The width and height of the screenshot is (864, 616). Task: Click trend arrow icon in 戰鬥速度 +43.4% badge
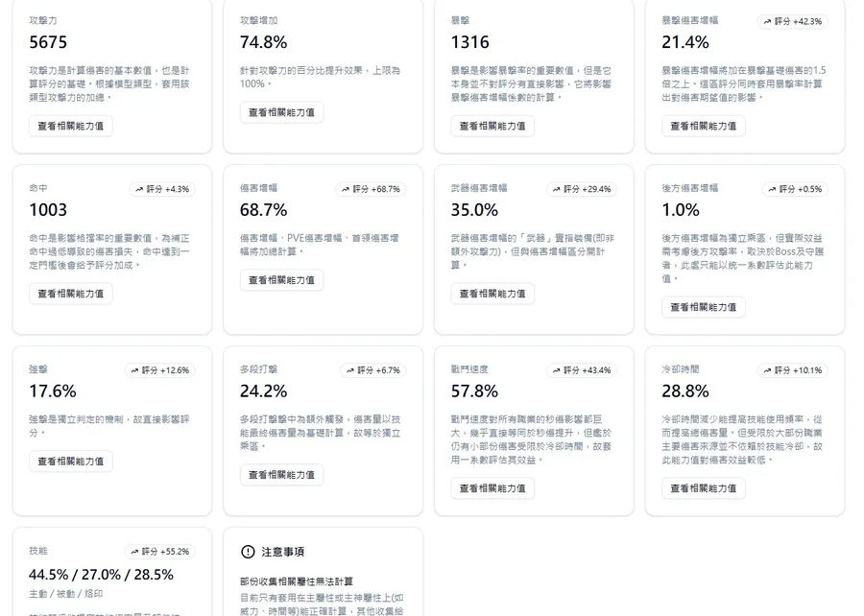point(556,370)
